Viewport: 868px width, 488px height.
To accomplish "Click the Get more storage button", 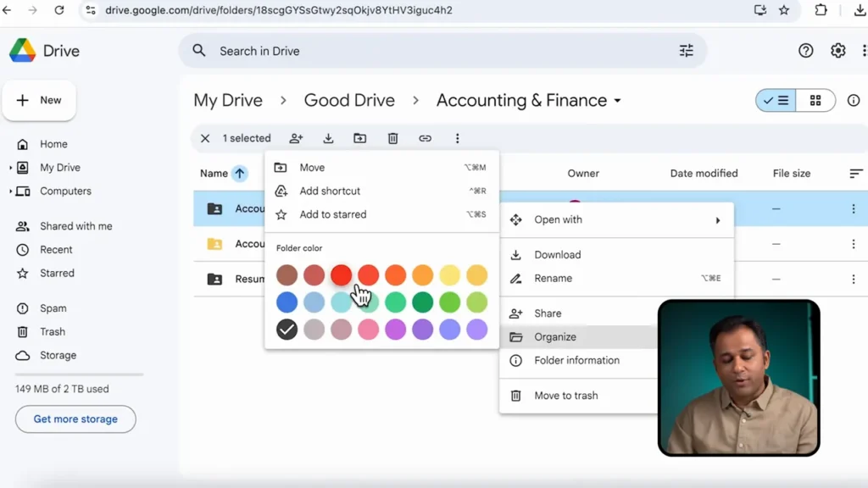I will (x=75, y=419).
